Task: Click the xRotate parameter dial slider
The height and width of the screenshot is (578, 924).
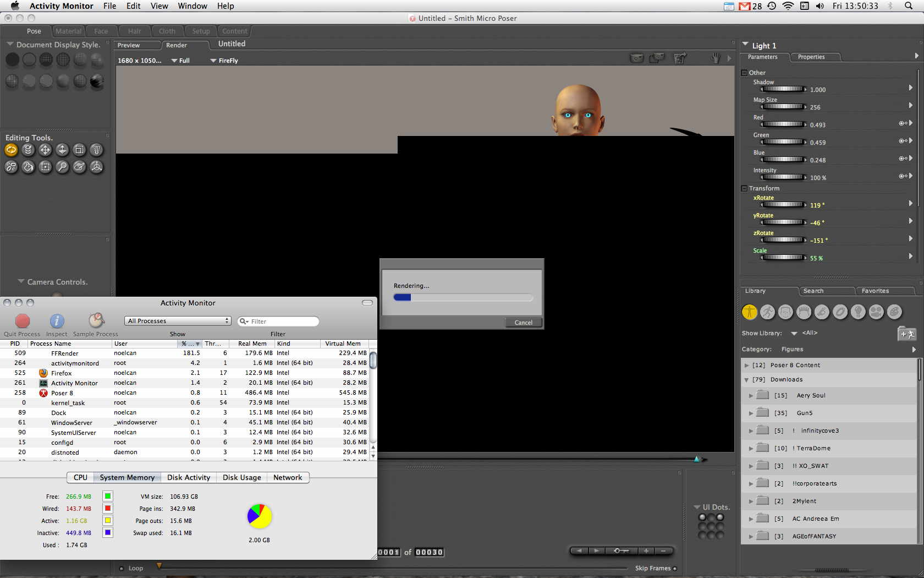Action: [x=783, y=205]
